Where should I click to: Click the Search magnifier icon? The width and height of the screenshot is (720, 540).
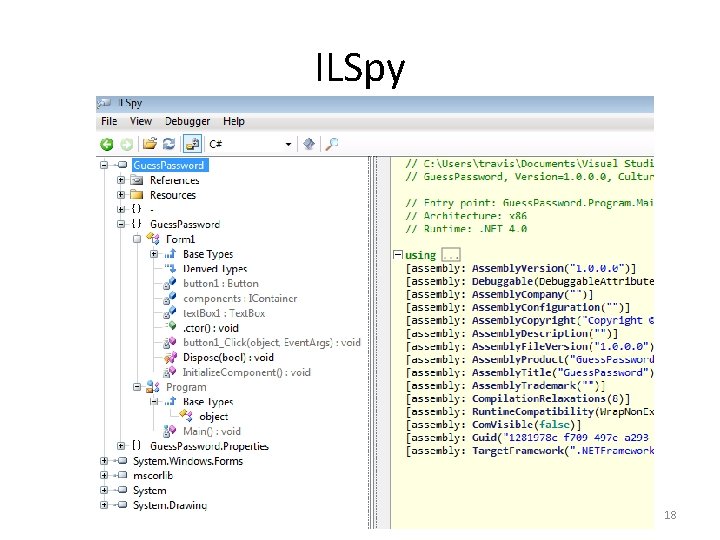[331, 144]
